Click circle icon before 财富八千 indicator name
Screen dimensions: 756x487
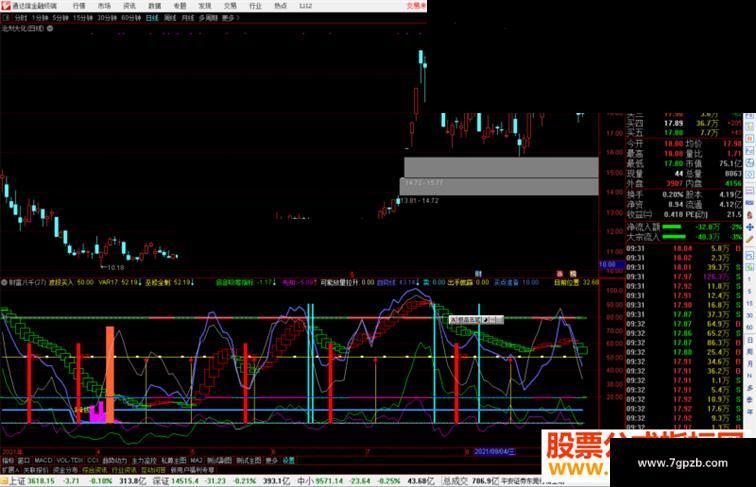4,282
